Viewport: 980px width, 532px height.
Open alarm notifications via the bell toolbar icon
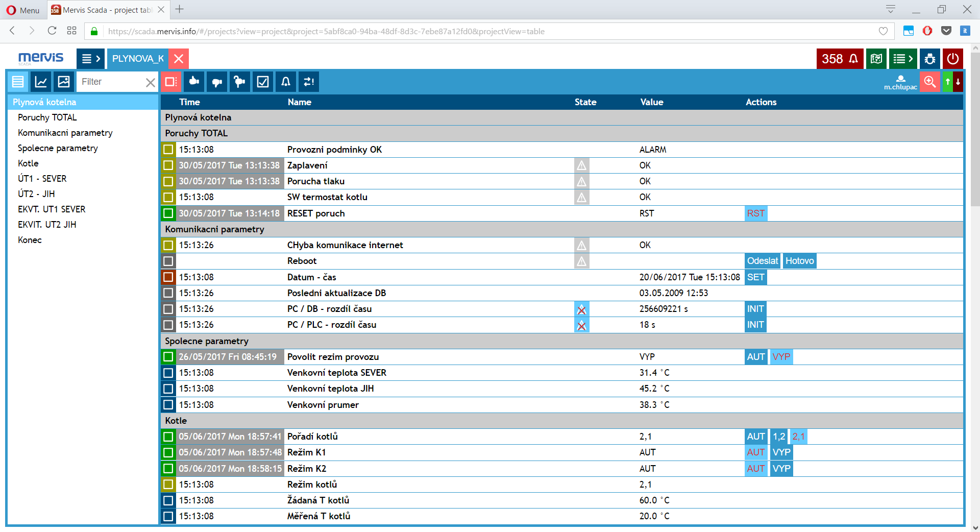[x=285, y=82]
